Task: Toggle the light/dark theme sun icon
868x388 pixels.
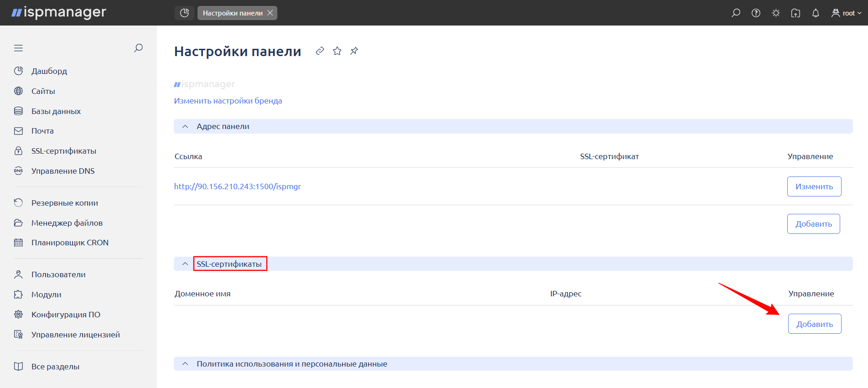Action: [776, 13]
